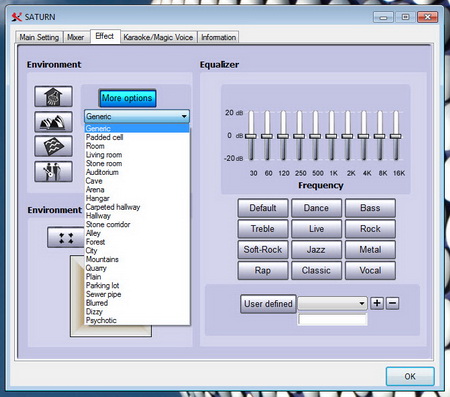Add user-defined equalizer preset with plus
Image resolution: width=450 pixels, height=397 pixels.
(x=377, y=303)
